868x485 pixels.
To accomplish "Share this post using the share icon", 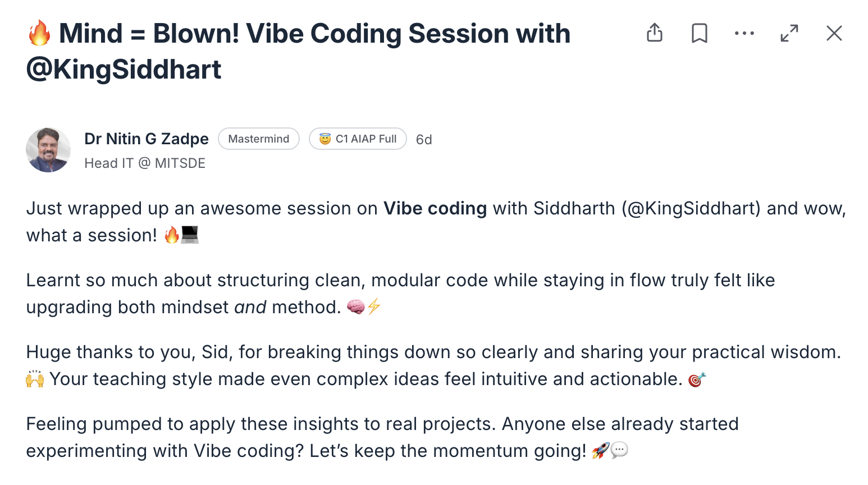I will 655,33.
